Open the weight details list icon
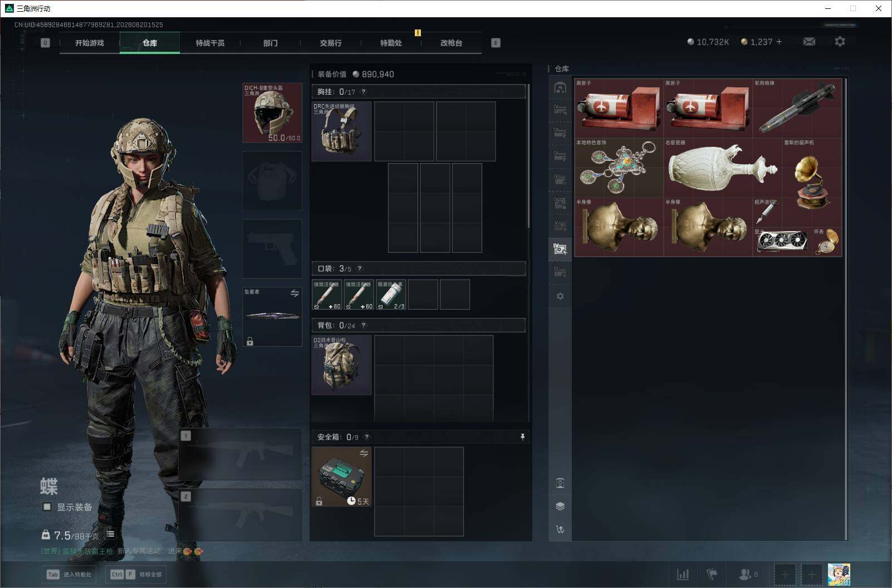The width and height of the screenshot is (892, 588). click(110, 534)
